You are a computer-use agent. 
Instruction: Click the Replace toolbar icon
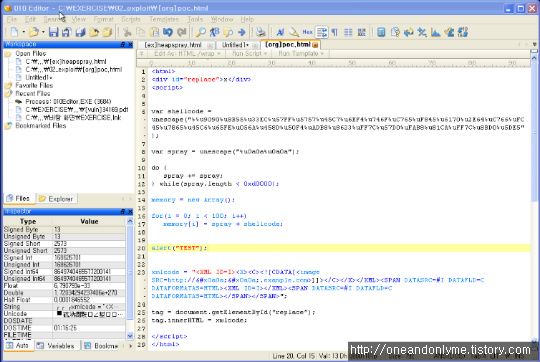coord(215,32)
